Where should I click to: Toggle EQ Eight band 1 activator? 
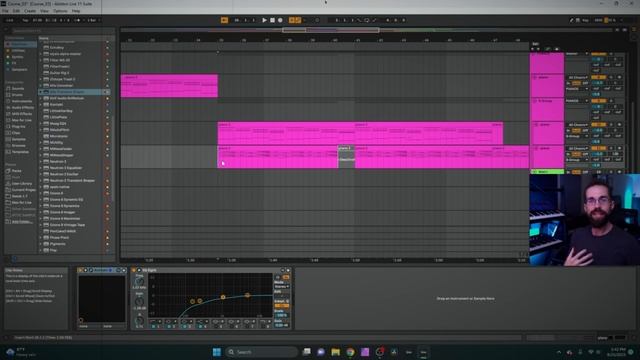[x=153, y=327]
